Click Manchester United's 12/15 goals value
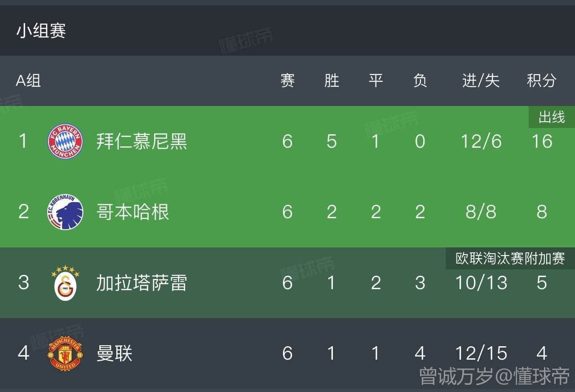The image size is (575, 392). (481, 353)
